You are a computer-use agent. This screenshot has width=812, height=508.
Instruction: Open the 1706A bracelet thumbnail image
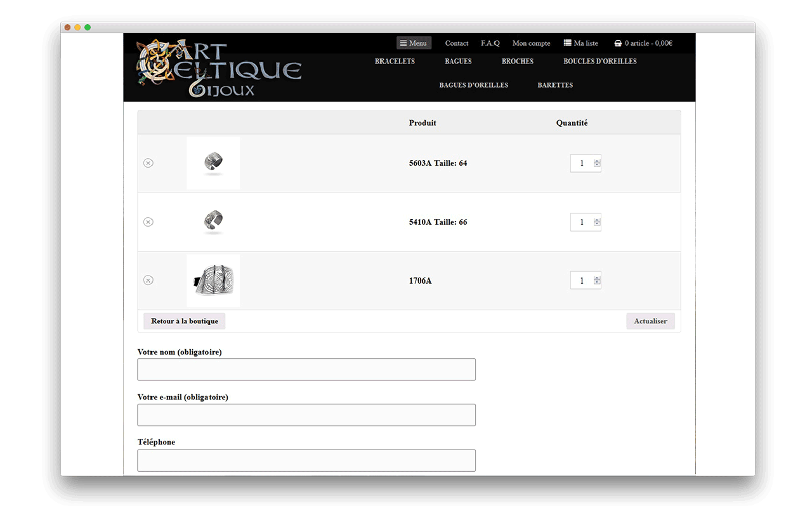213,280
